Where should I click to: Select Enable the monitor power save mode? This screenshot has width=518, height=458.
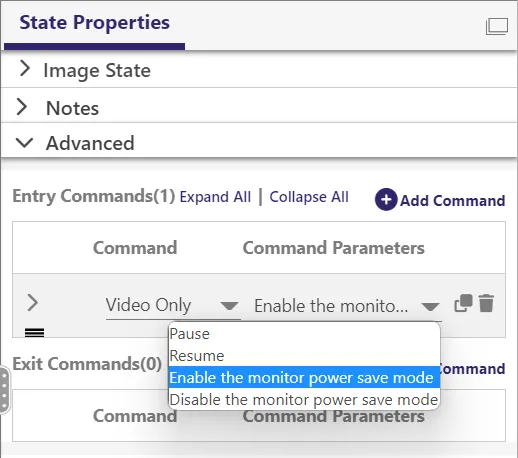tap(304, 377)
